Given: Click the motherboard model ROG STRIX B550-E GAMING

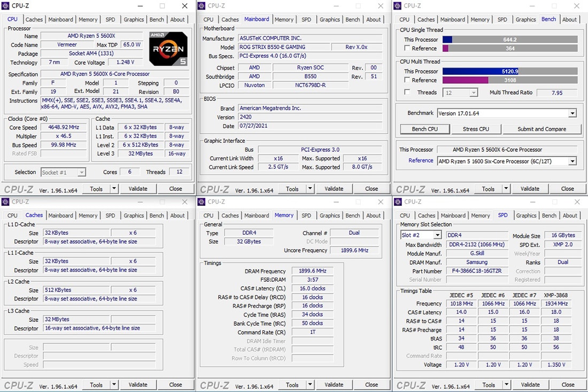Looking at the screenshot, I should click(283, 47).
